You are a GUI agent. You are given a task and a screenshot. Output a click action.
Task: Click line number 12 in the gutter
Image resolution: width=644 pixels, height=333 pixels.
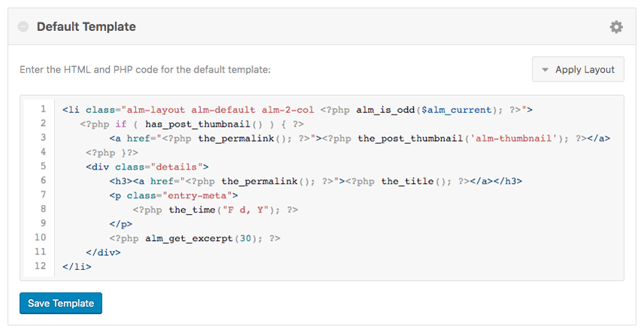(41, 266)
